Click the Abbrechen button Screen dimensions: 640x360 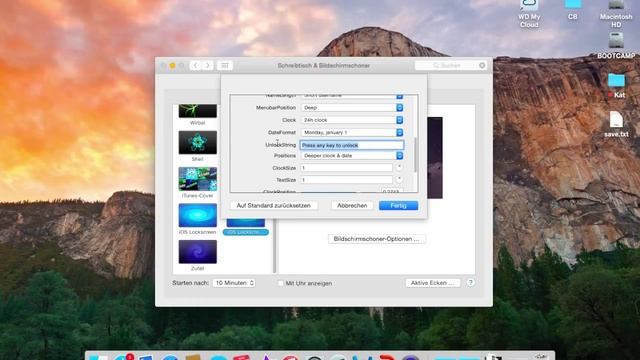[x=352, y=206]
